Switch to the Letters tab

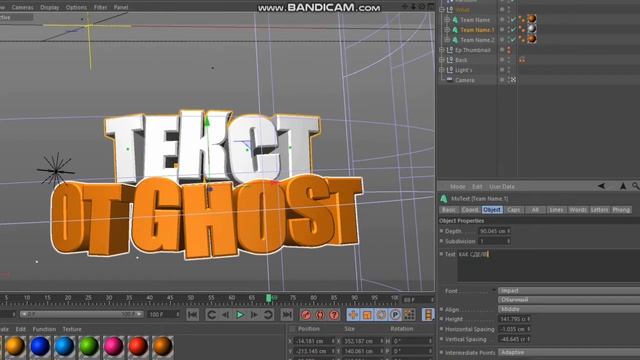click(x=599, y=210)
